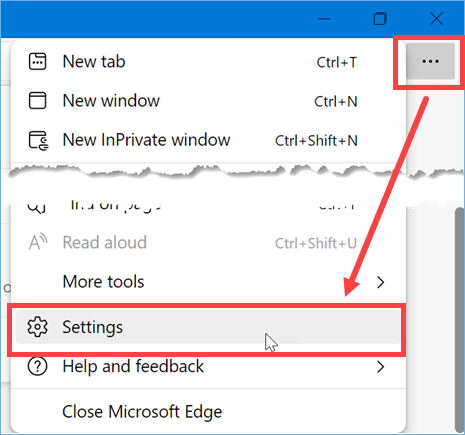This screenshot has width=465, height=435.
Task: Expand the More tools submenu arrow
Action: coord(380,282)
